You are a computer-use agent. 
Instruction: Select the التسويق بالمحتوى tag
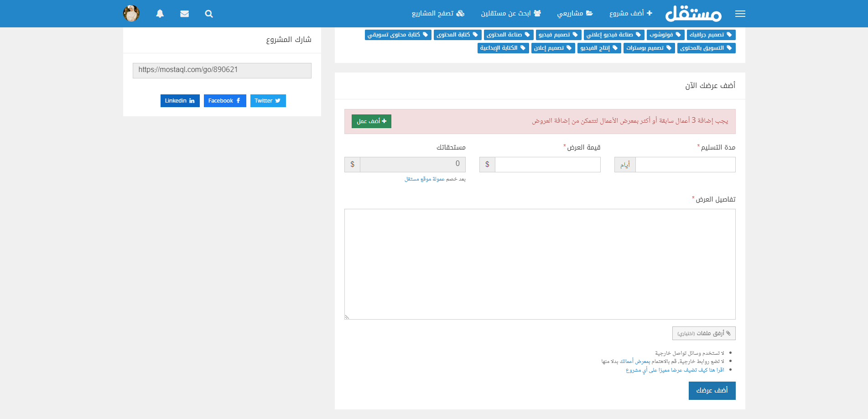coord(707,48)
